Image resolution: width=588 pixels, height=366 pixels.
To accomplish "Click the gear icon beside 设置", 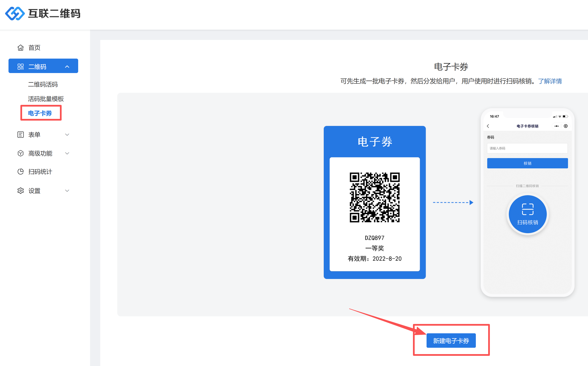I will pos(21,191).
